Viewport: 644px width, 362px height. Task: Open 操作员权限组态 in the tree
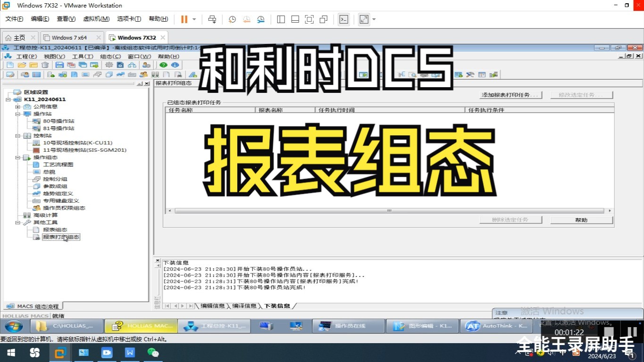tap(64, 208)
